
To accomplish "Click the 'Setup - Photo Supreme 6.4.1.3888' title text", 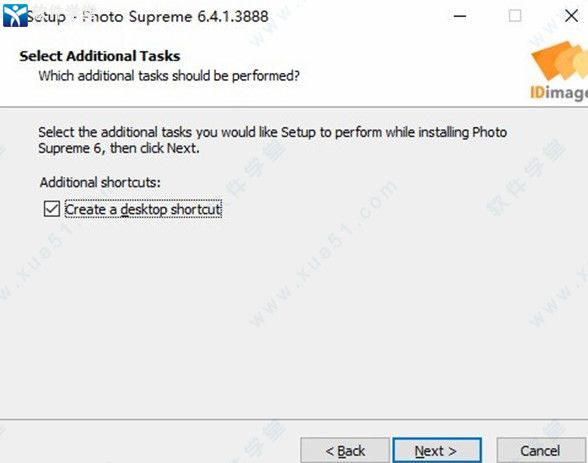I will (x=148, y=16).
